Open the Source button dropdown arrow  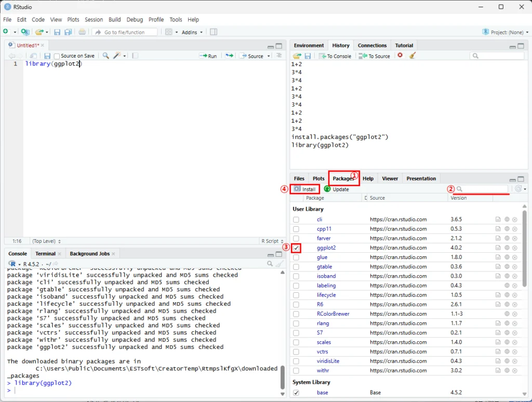click(x=269, y=56)
